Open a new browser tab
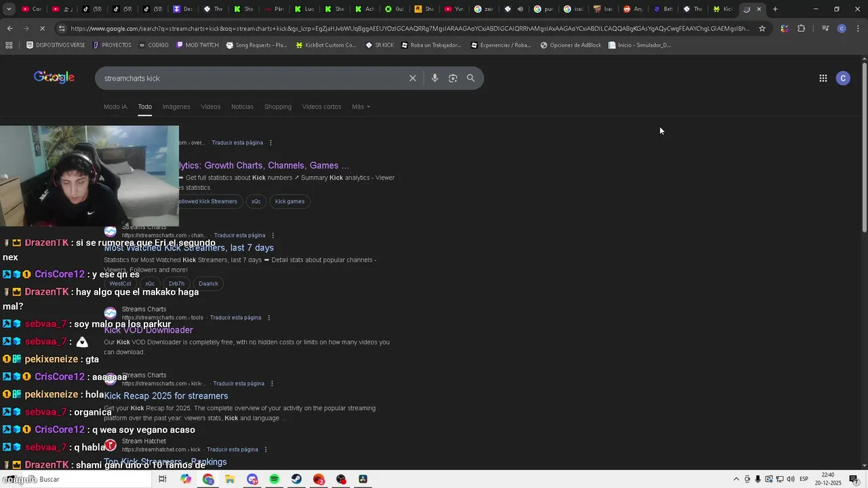868x488 pixels. point(775,9)
